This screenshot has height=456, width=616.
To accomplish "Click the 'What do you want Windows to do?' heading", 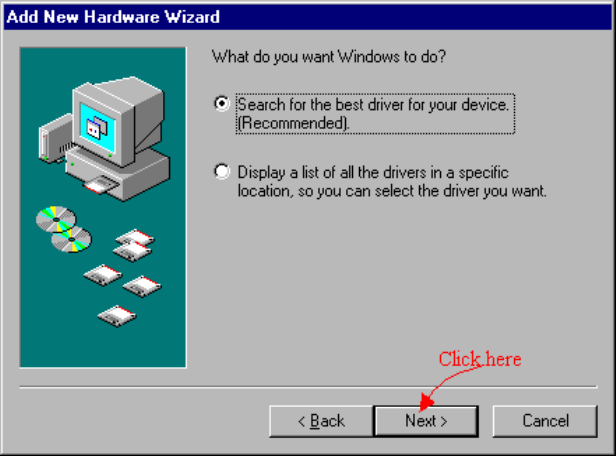I will pos(329,57).
